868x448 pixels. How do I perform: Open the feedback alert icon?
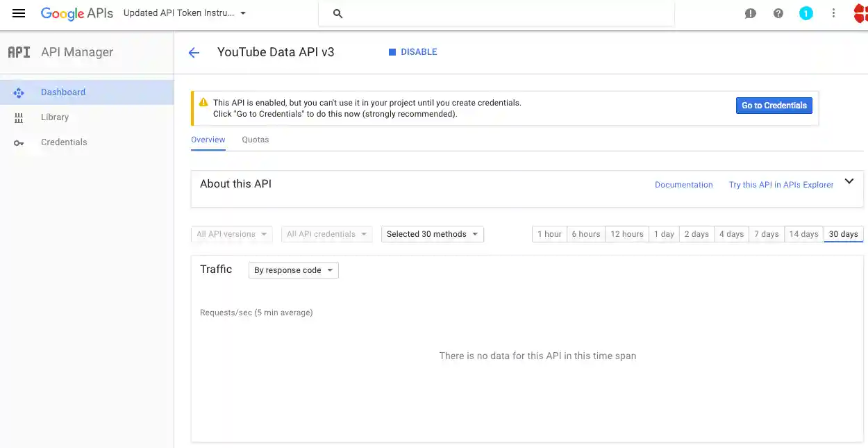750,13
